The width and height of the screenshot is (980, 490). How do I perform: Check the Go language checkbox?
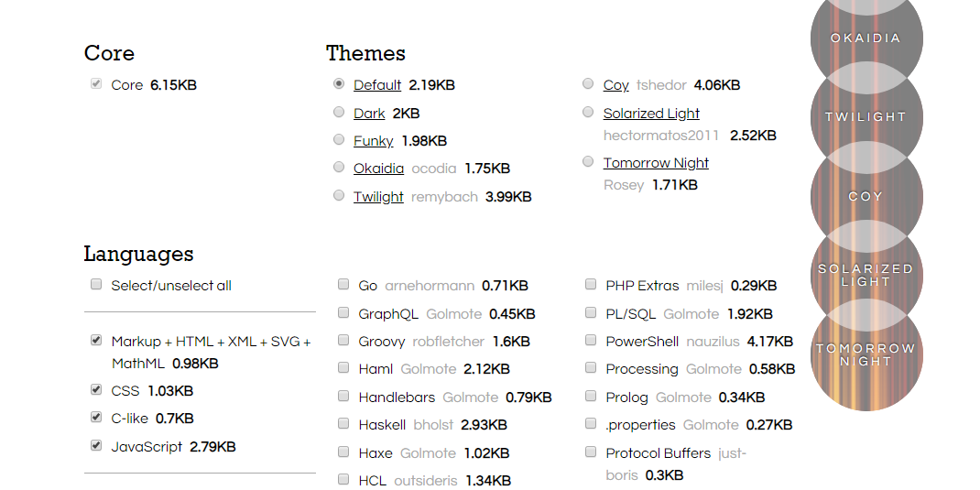coord(343,285)
